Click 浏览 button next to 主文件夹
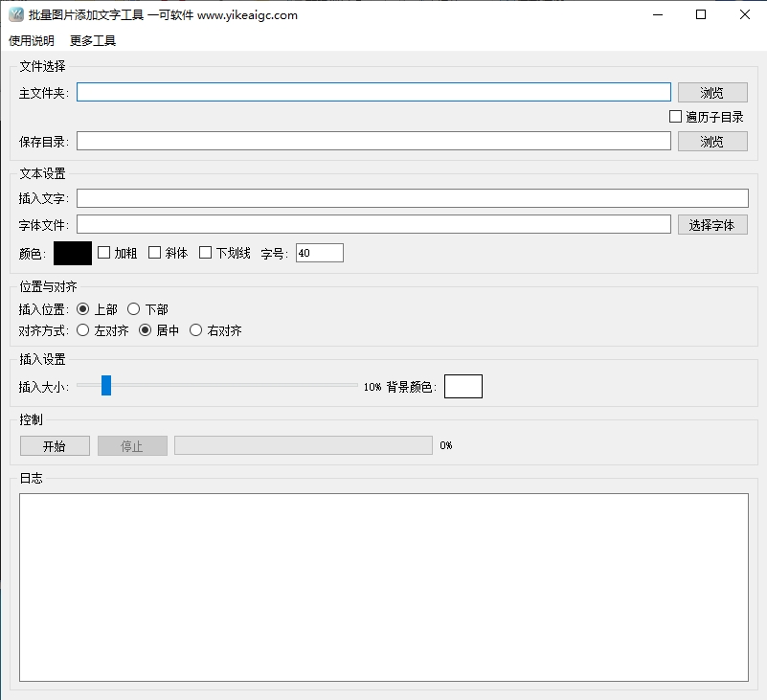Viewport: 767px width, 700px height. click(x=712, y=93)
